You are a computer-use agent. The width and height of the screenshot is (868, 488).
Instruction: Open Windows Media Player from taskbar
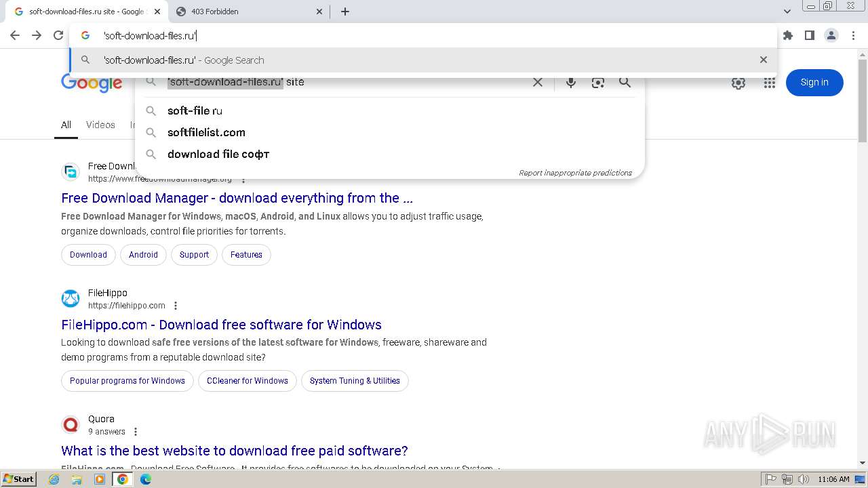tap(100, 479)
